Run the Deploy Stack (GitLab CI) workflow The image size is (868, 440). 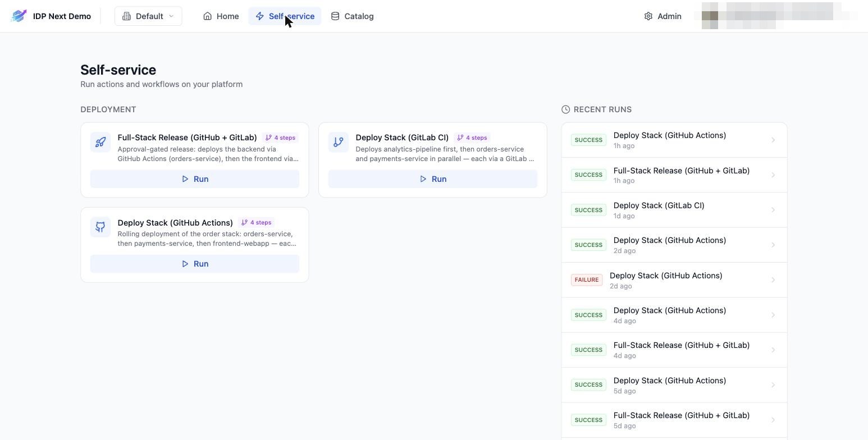(433, 179)
